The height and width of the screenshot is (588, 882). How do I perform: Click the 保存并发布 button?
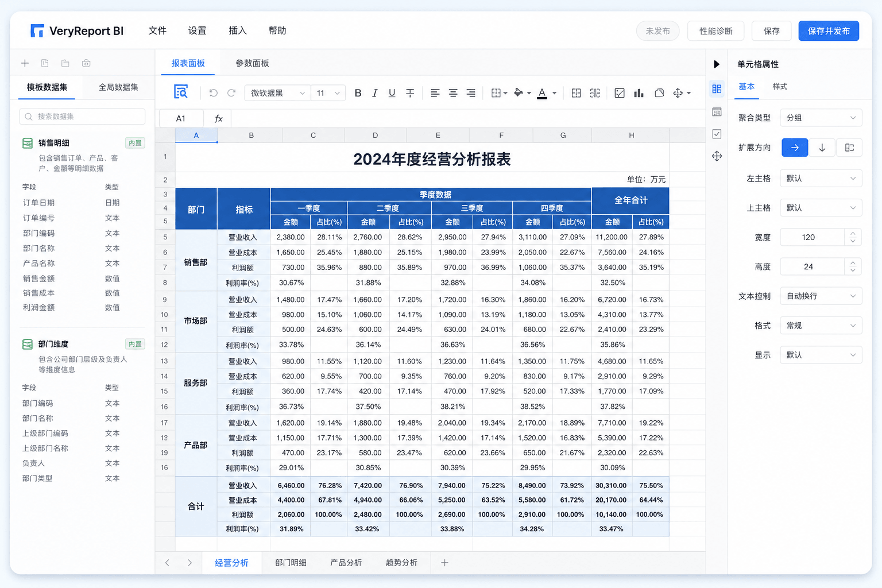pos(829,31)
